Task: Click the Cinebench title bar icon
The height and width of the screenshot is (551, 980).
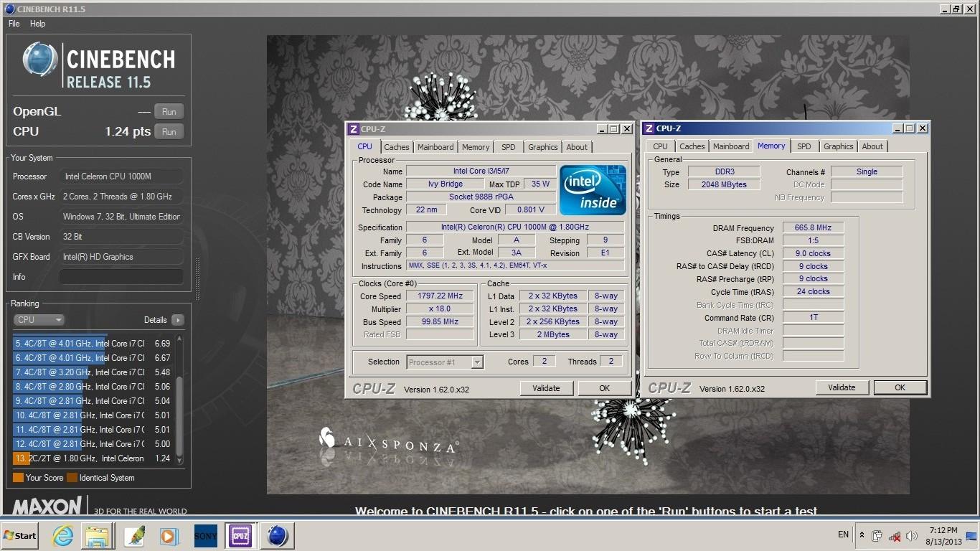Action: 9,9
